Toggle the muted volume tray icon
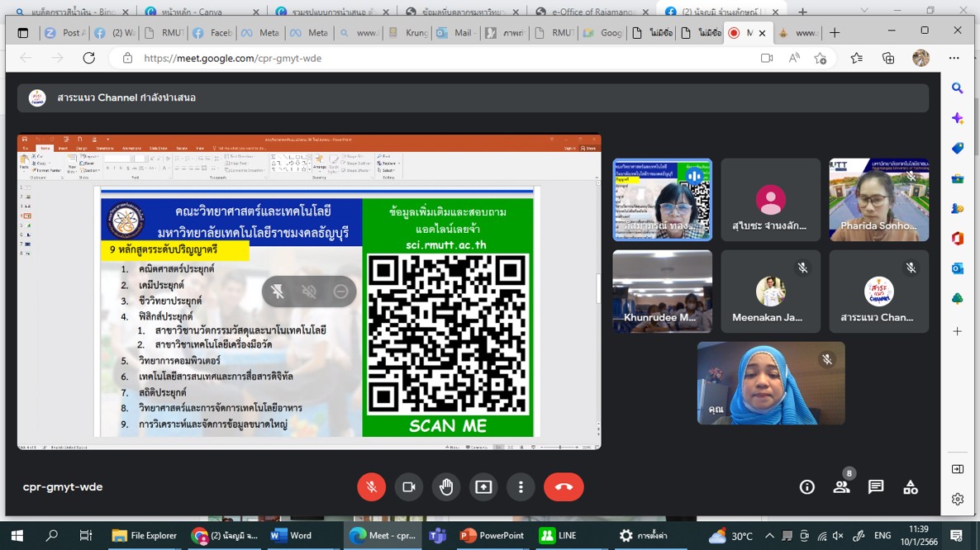Image resolution: width=980 pixels, height=550 pixels. (x=839, y=536)
